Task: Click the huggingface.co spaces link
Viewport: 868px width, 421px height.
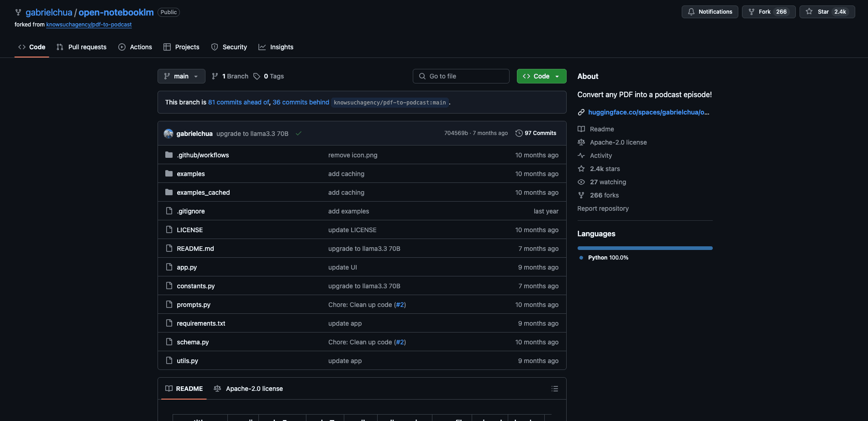Action: (x=648, y=112)
